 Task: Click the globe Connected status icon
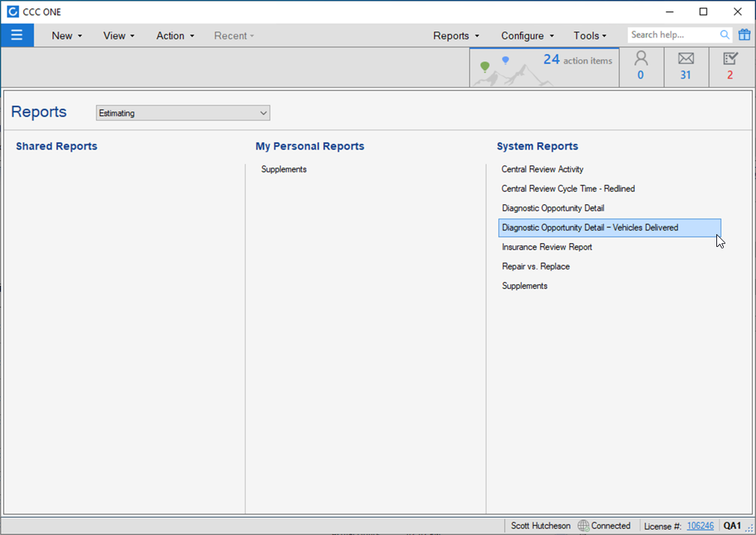click(x=583, y=525)
